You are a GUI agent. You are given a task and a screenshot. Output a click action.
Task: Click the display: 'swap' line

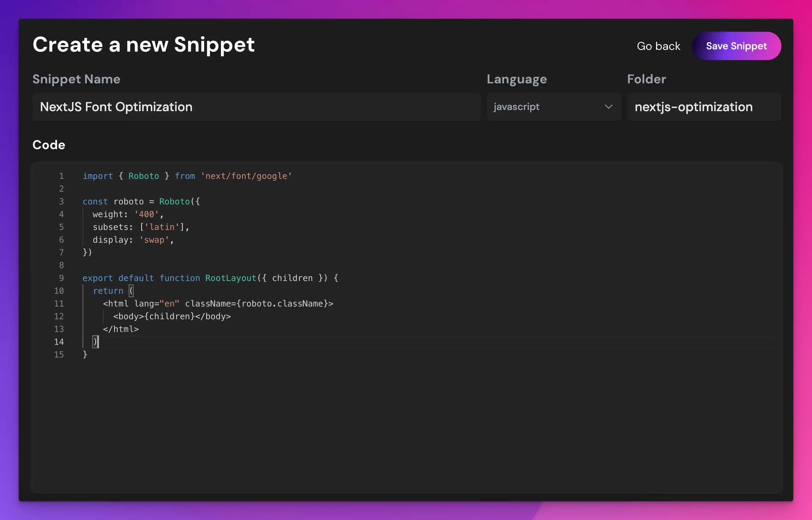click(133, 240)
